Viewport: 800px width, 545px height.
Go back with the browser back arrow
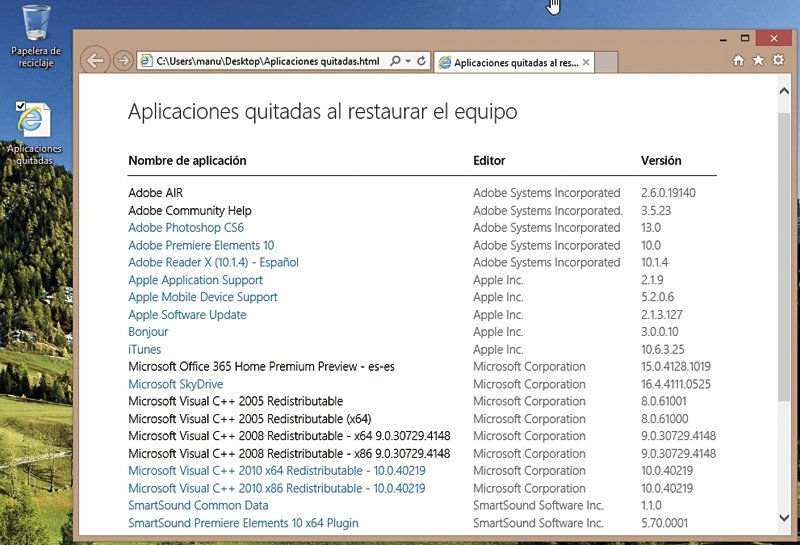point(95,61)
